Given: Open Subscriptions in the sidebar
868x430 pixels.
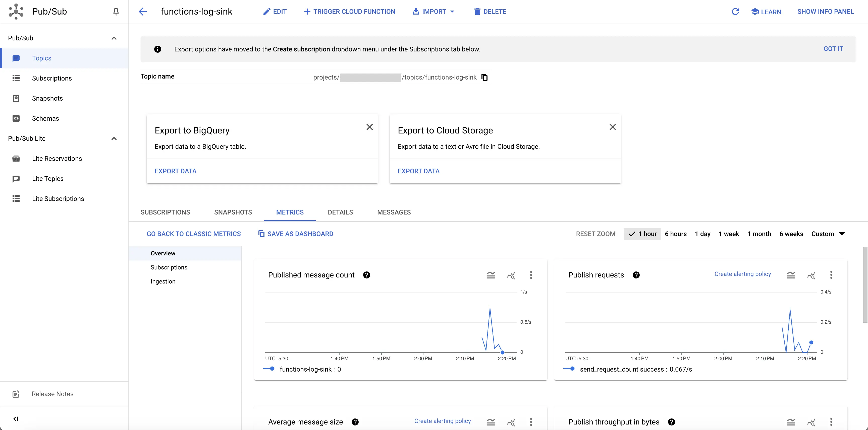Looking at the screenshot, I should tap(64, 78).
